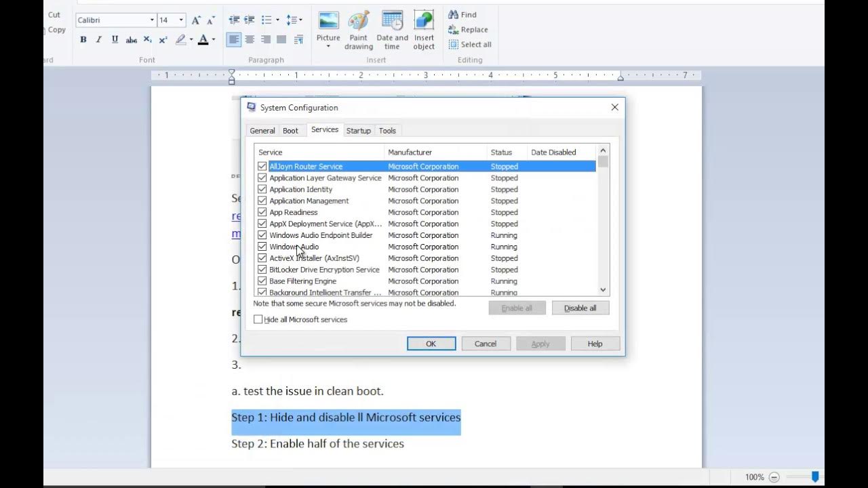
Task: Switch to the General tab
Action: (262, 131)
